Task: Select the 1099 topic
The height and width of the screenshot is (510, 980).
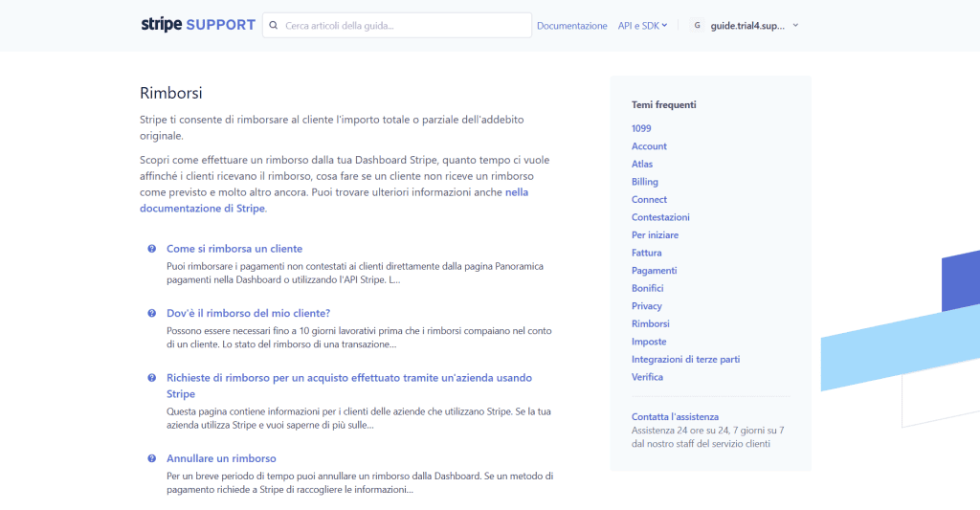Action: pyautogui.click(x=641, y=128)
